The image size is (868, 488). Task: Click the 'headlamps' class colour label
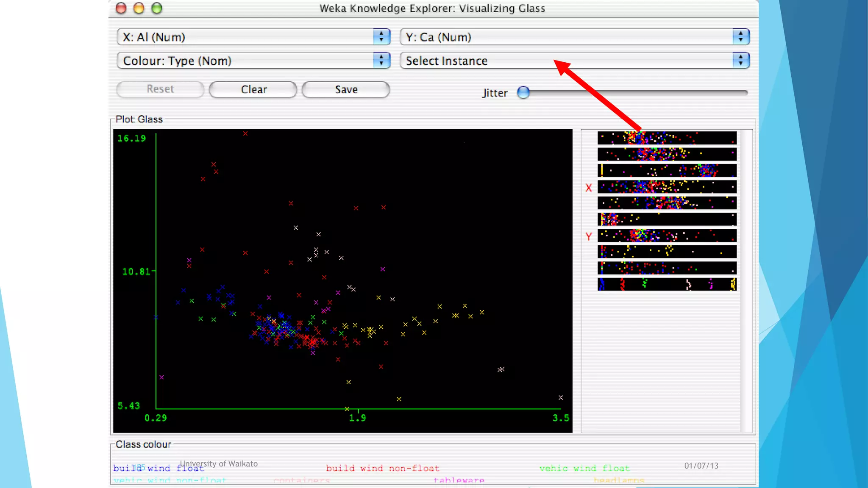(x=619, y=480)
